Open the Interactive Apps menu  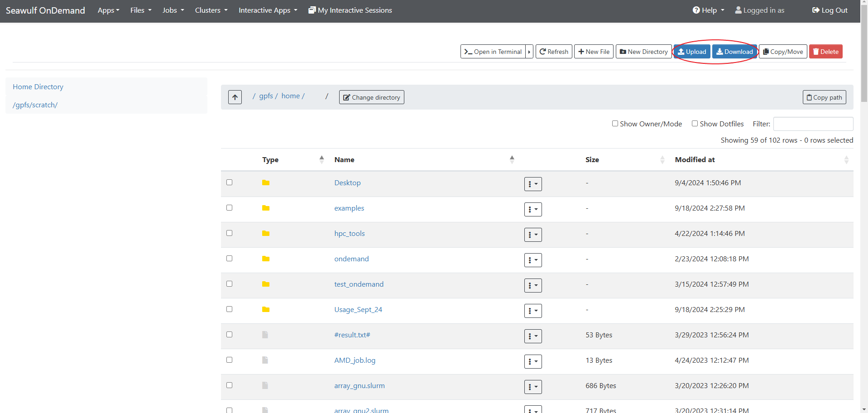coord(268,10)
